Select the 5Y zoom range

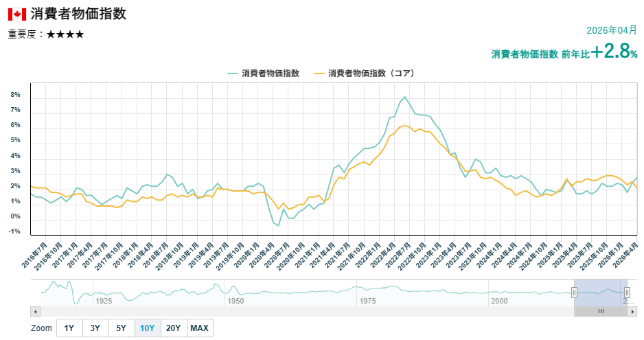coord(121,328)
